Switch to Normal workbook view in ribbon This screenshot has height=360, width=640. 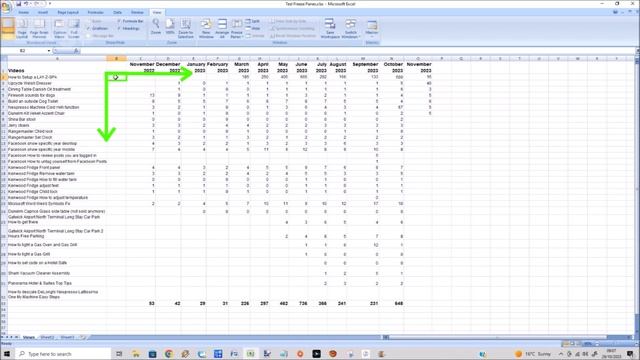coord(8,29)
